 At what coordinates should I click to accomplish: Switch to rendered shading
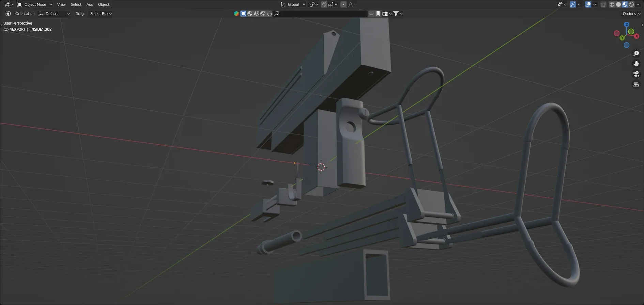[631, 4]
